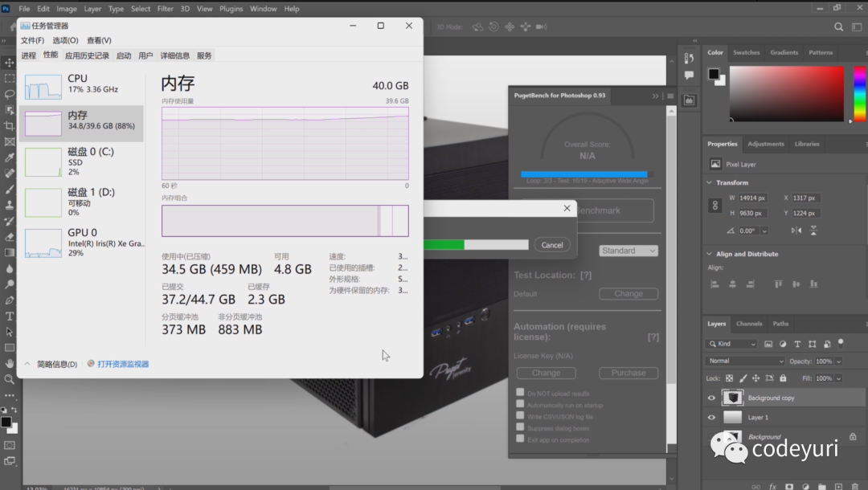This screenshot has width=868, height=490.
Task: Collapse the Align and Distribute section
Action: click(709, 254)
